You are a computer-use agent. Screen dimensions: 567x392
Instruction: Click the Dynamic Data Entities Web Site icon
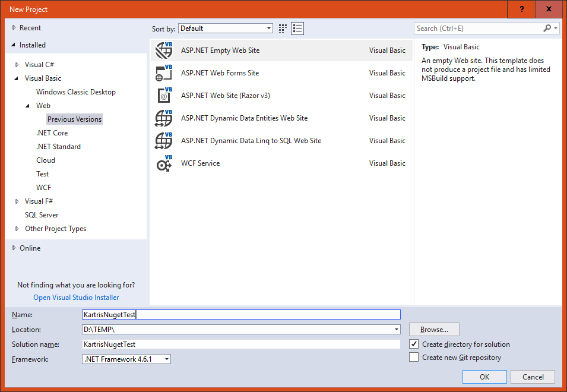164,118
